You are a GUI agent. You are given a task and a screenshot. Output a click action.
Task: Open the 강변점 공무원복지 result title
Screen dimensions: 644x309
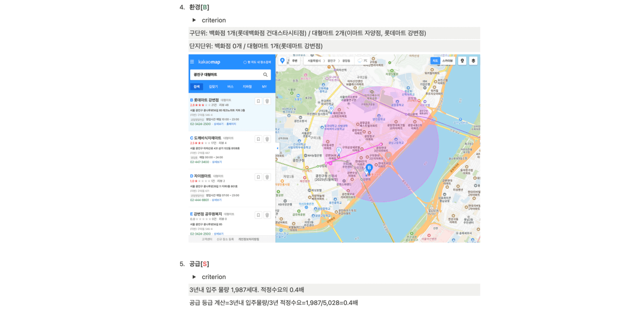[x=208, y=214]
